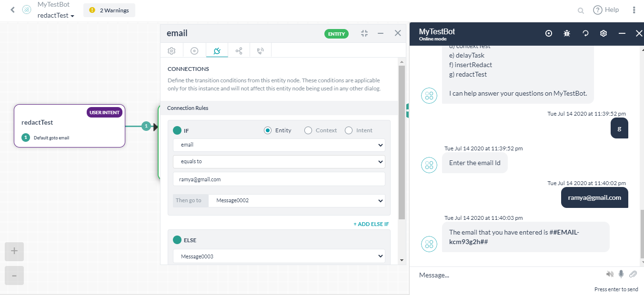This screenshot has width=644, height=295.
Task: Zoom out the canvas with minus button
Action: click(14, 275)
